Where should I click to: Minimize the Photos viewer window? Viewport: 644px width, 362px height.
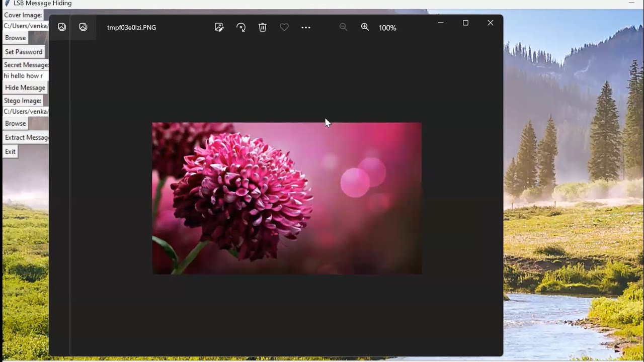[441, 23]
